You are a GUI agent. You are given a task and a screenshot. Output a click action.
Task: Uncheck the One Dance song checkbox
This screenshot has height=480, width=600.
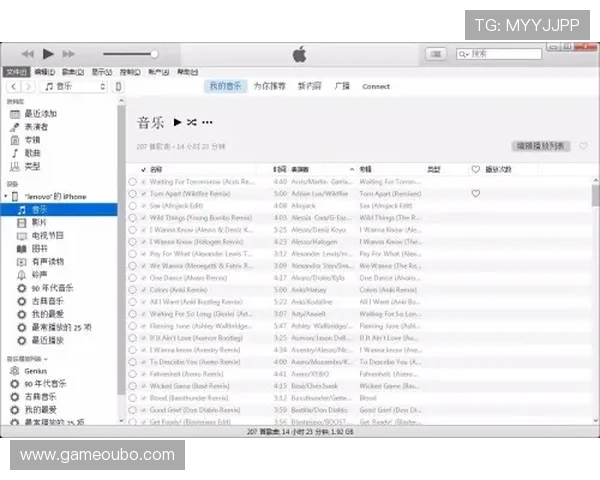click(x=143, y=278)
